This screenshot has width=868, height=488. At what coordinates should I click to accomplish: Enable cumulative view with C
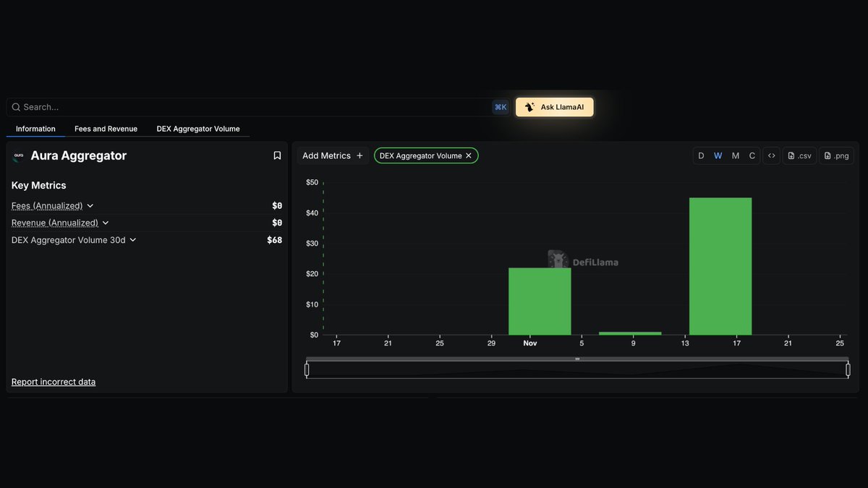coord(752,155)
